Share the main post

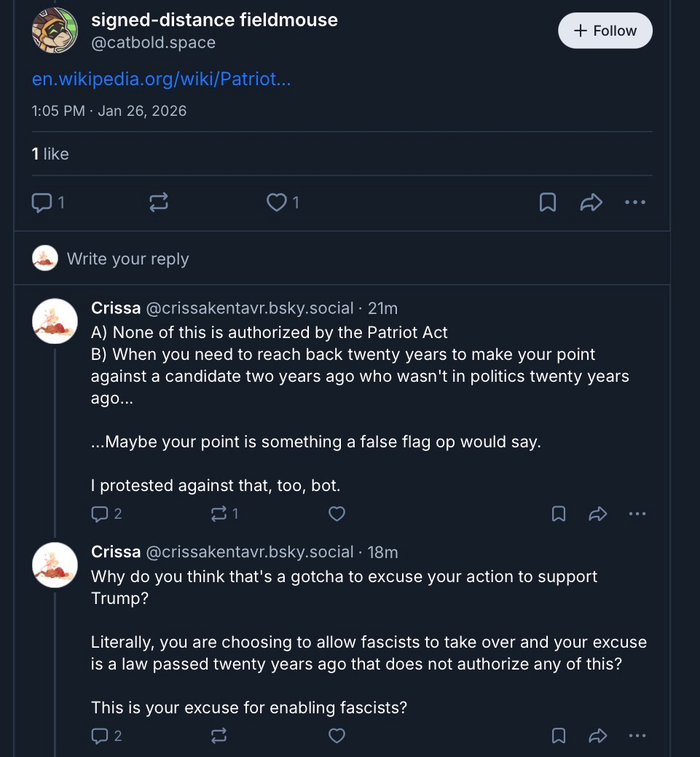591,202
